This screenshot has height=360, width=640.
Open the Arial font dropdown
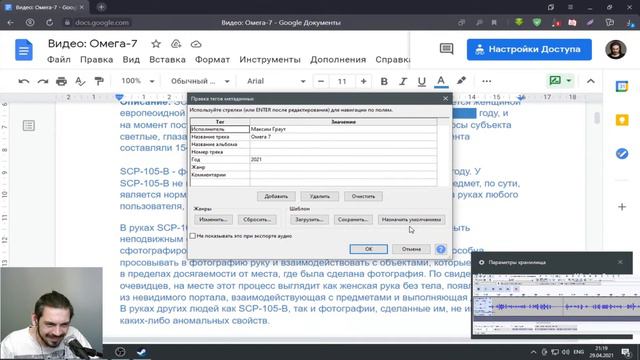276,81
